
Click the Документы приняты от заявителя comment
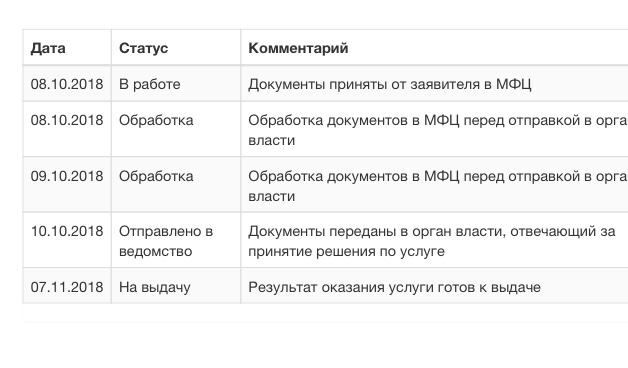pyautogui.click(x=390, y=84)
